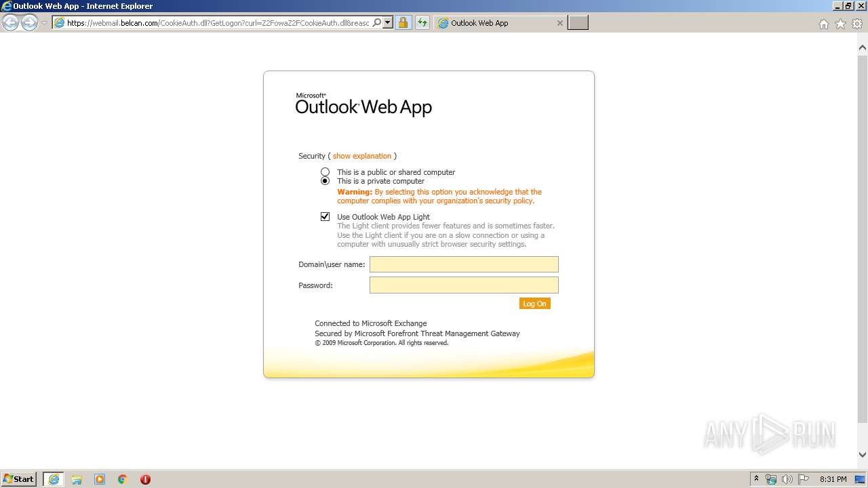
Task: Open the Windows Start menu
Action: 19,479
